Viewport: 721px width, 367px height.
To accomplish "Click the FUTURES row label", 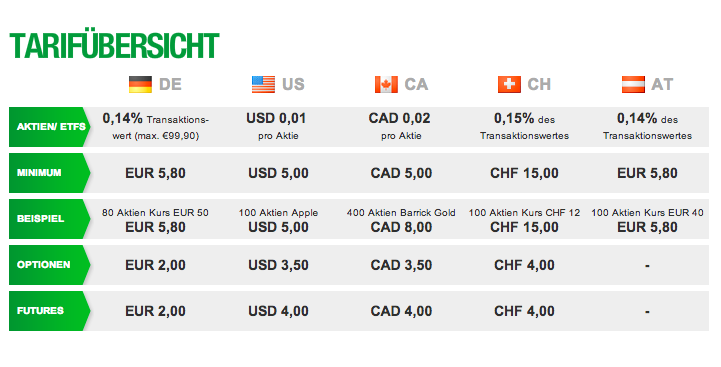I will [50, 311].
